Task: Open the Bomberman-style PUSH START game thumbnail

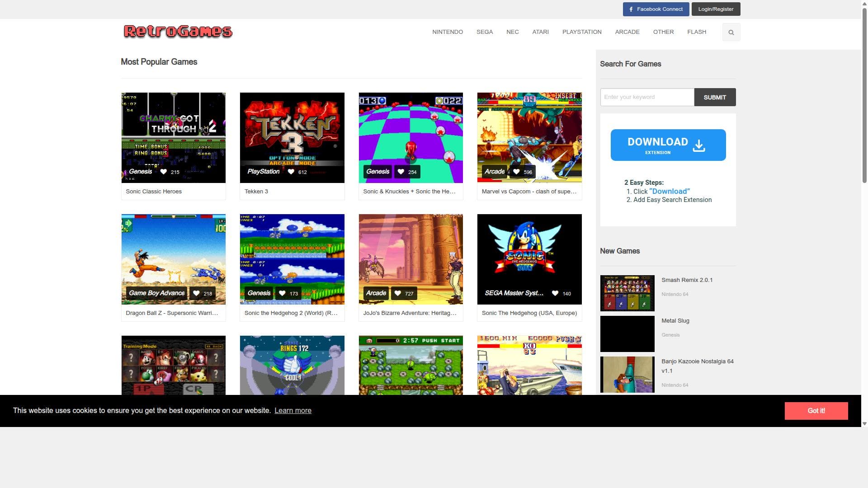Action: pos(410,365)
